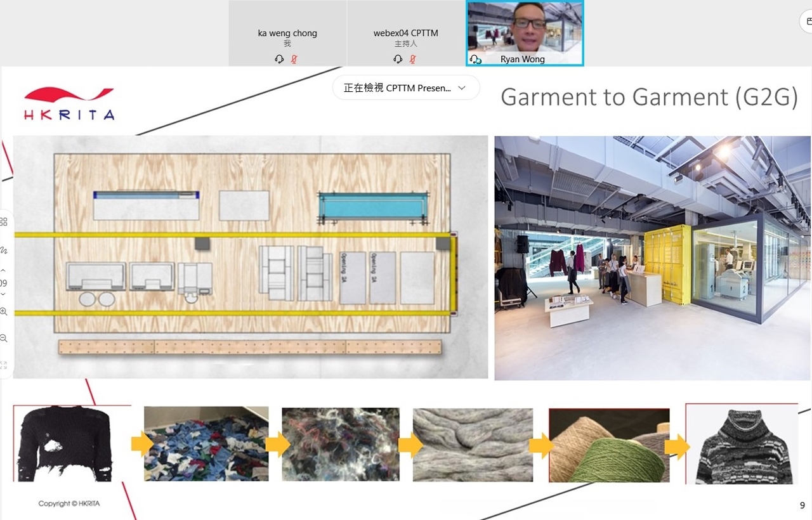Image resolution: width=812 pixels, height=520 pixels.
Task: Go to next page with down chevron
Action: pyautogui.click(x=3, y=294)
